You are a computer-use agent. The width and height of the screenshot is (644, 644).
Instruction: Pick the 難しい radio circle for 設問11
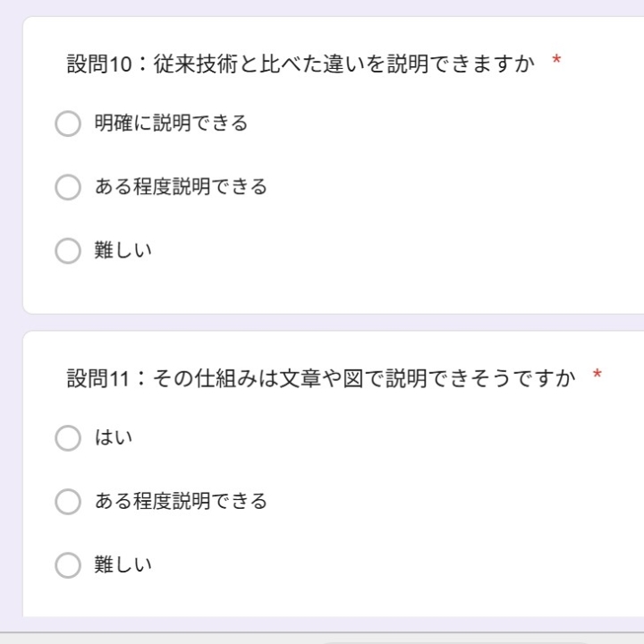(68, 565)
